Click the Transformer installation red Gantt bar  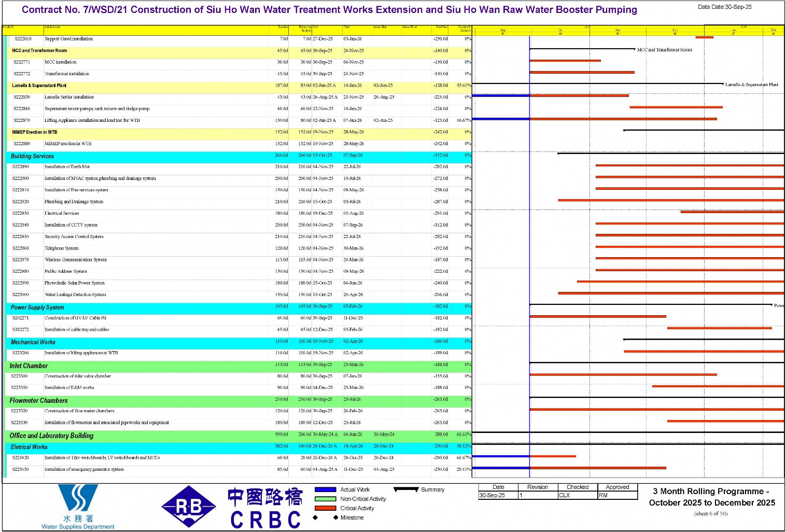582,72
